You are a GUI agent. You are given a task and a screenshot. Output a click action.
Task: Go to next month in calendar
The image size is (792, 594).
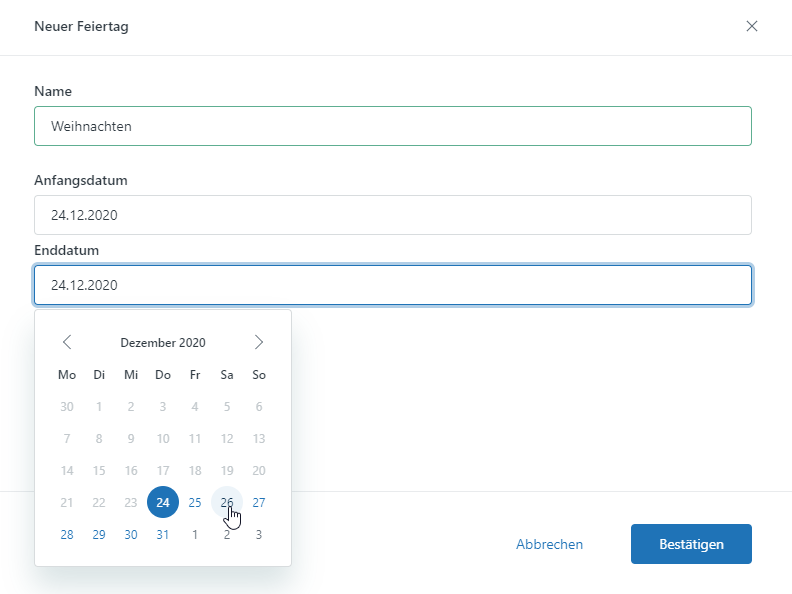(259, 342)
